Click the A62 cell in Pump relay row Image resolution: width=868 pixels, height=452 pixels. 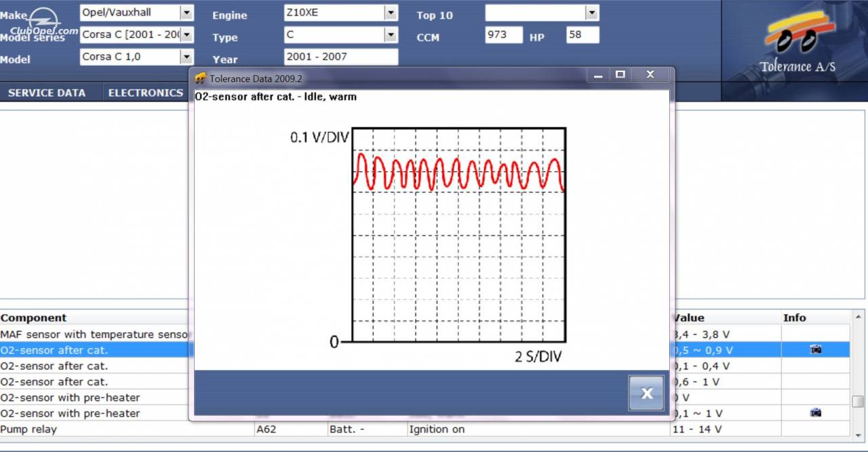click(x=290, y=429)
